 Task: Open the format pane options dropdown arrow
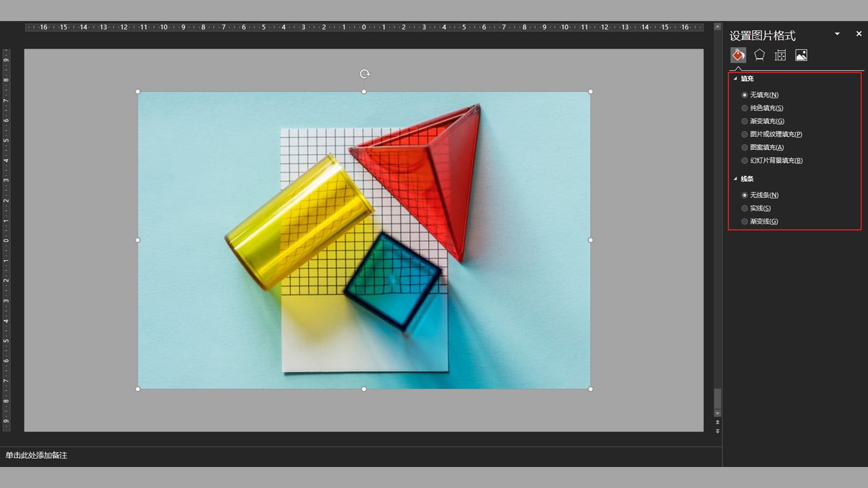point(837,34)
